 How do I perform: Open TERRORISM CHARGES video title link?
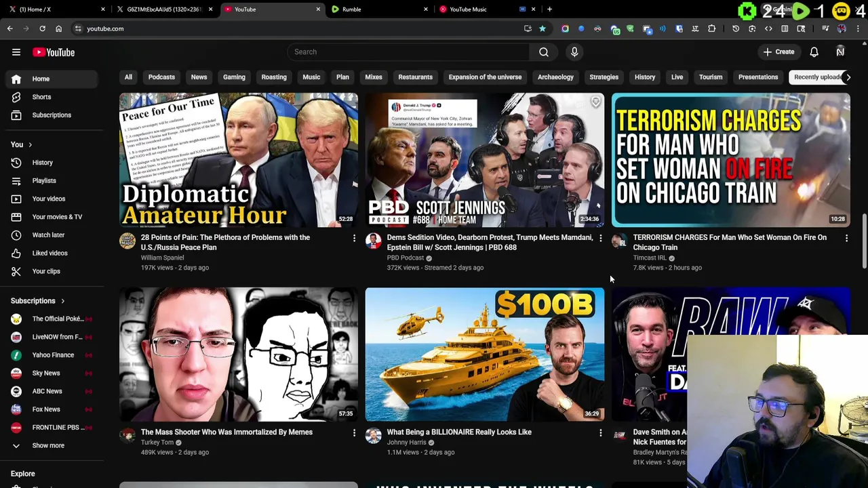coord(730,243)
